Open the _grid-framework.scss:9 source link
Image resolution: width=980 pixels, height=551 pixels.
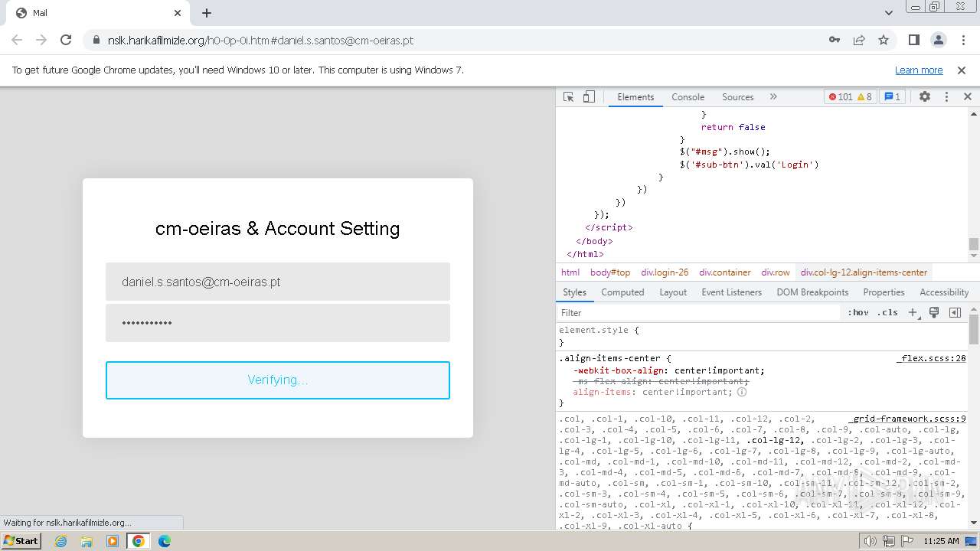click(907, 419)
